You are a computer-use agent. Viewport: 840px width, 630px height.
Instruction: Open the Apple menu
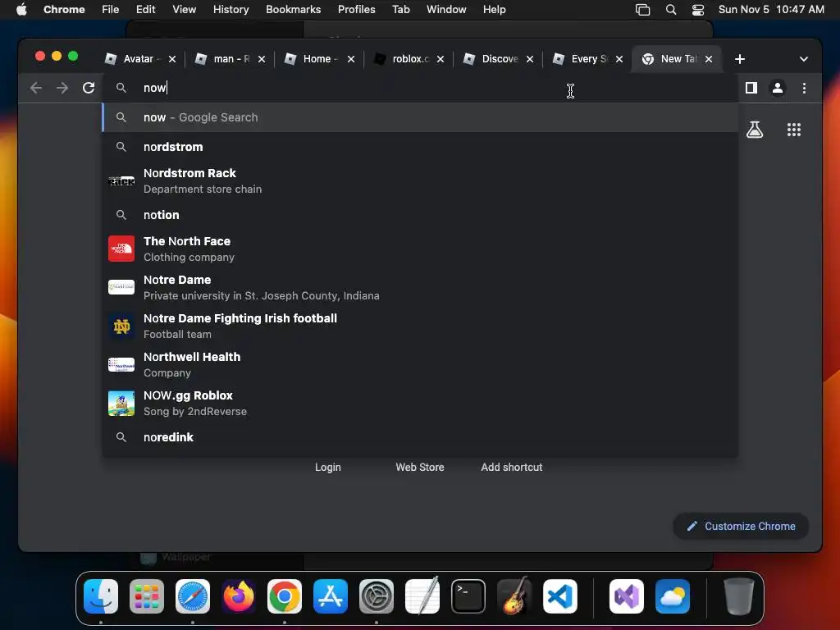point(21,10)
